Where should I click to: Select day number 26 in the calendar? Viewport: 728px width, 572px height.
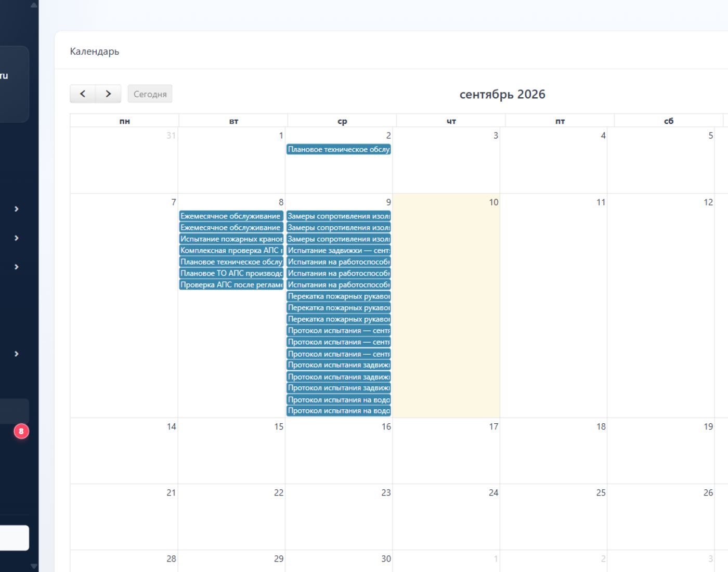coord(708,492)
